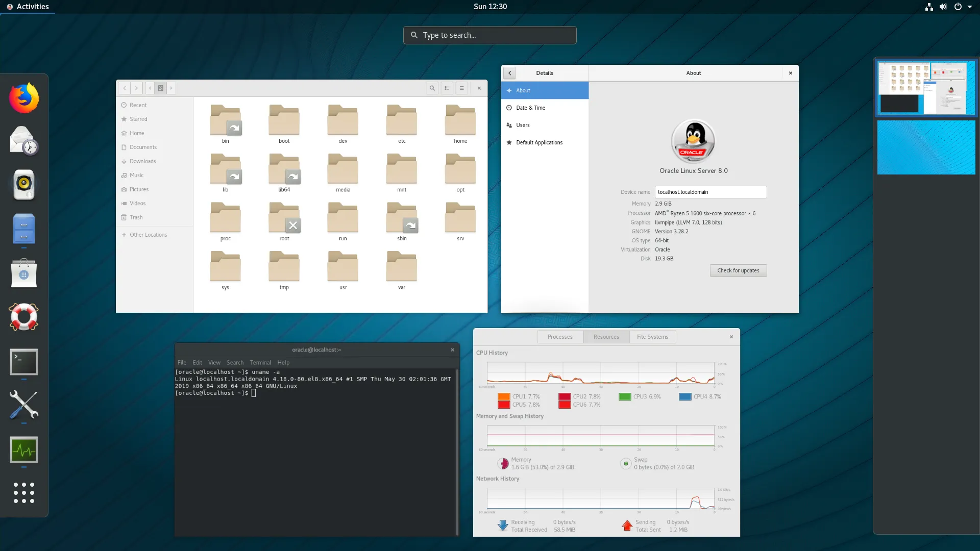Select Recent in Files sidebar

(155, 105)
